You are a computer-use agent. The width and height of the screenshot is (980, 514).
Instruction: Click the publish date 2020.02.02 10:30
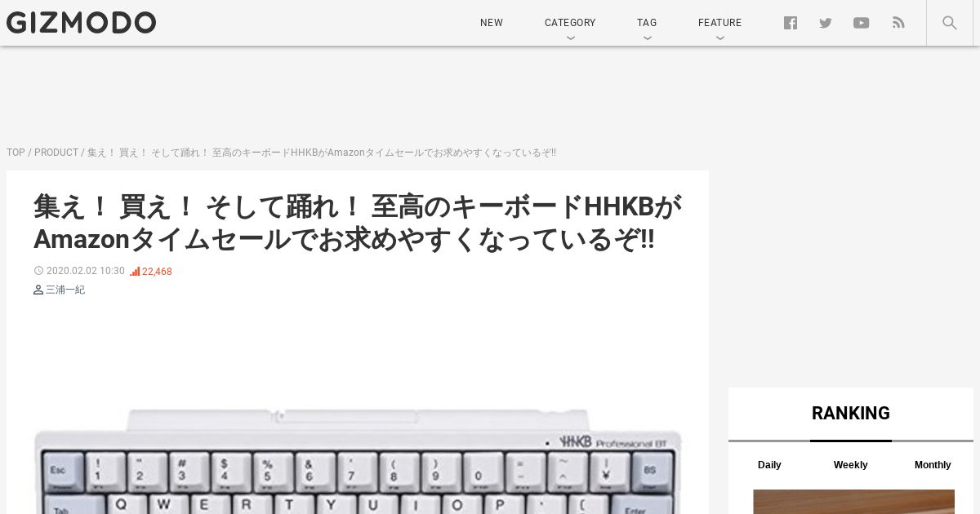[x=86, y=271]
